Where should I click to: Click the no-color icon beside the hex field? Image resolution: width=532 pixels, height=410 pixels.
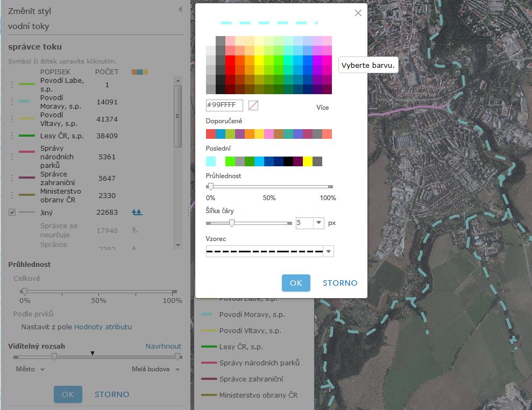tap(253, 105)
